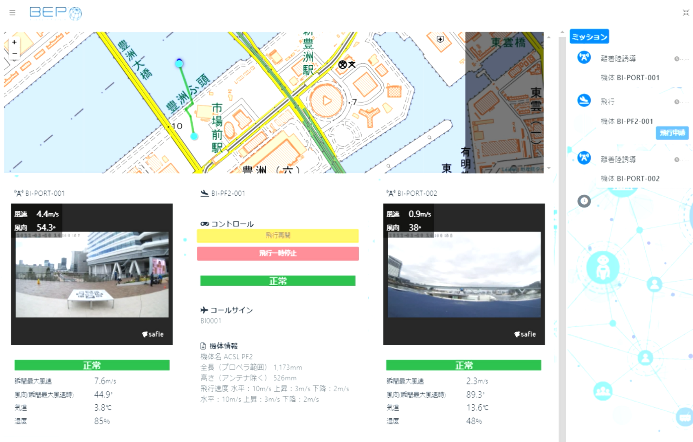Click the grey clock icon below the missions
Screen dimensions: 693x442
[584, 201]
